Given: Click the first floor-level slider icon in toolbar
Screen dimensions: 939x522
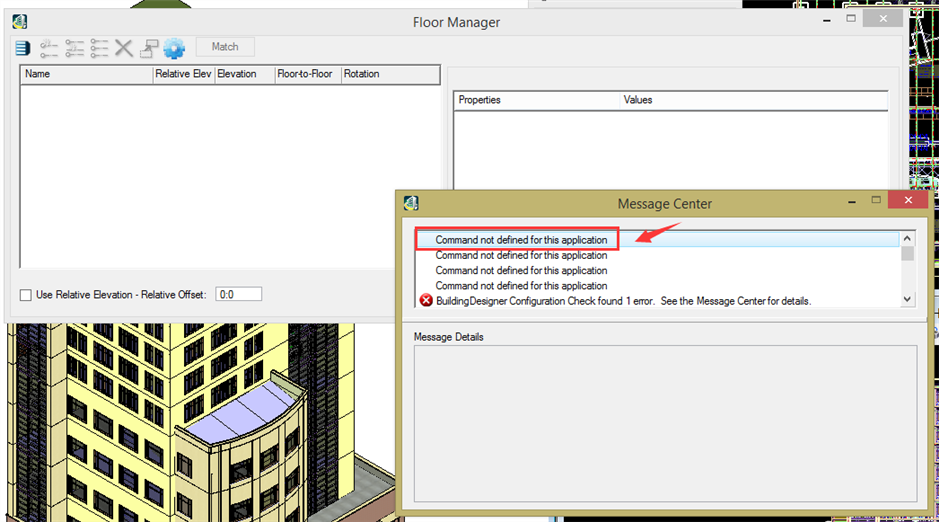Looking at the screenshot, I should (x=49, y=48).
